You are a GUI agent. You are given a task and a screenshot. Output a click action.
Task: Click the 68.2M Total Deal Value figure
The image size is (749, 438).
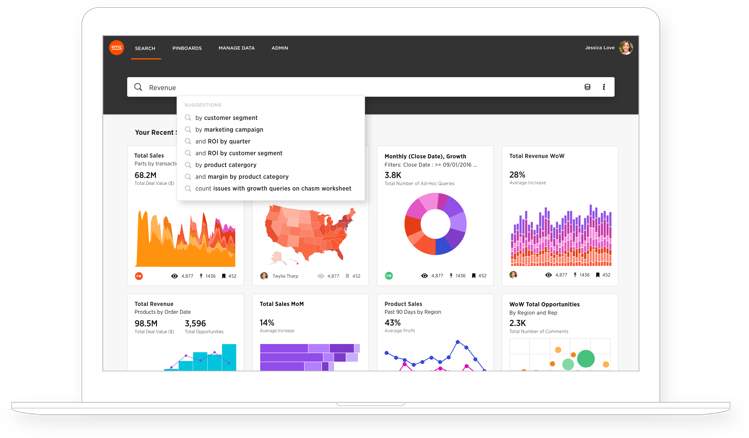(x=145, y=175)
